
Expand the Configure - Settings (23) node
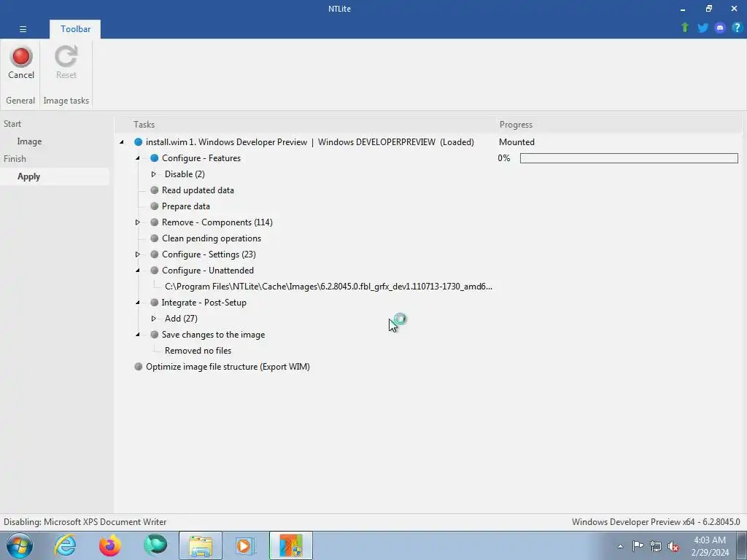(x=138, y=254)
